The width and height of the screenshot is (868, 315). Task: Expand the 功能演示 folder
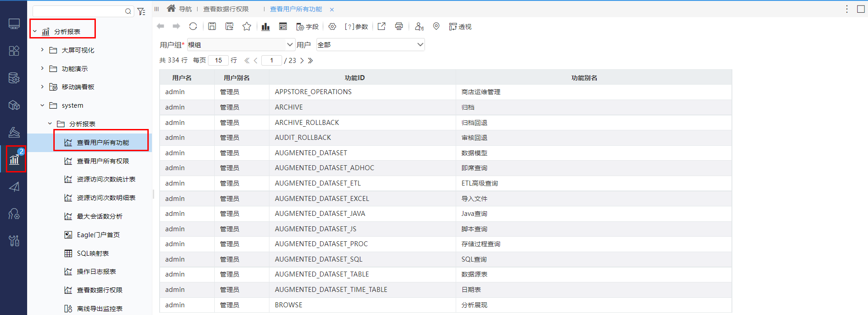tap(42, 68)
